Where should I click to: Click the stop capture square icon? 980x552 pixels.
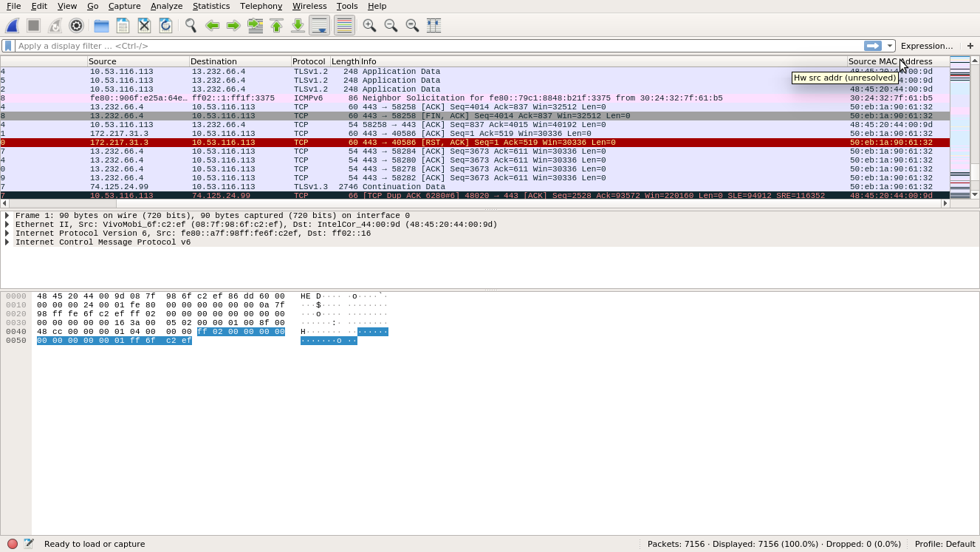33,25
